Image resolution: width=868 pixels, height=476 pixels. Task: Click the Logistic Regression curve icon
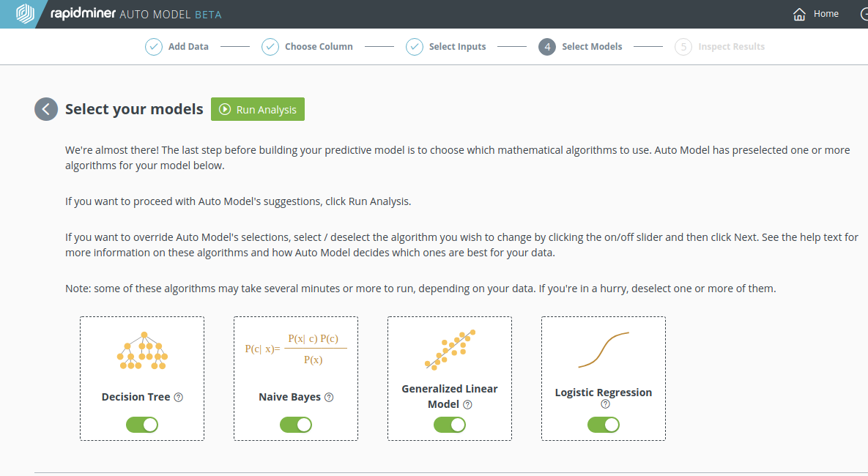[x=604, y=350]
